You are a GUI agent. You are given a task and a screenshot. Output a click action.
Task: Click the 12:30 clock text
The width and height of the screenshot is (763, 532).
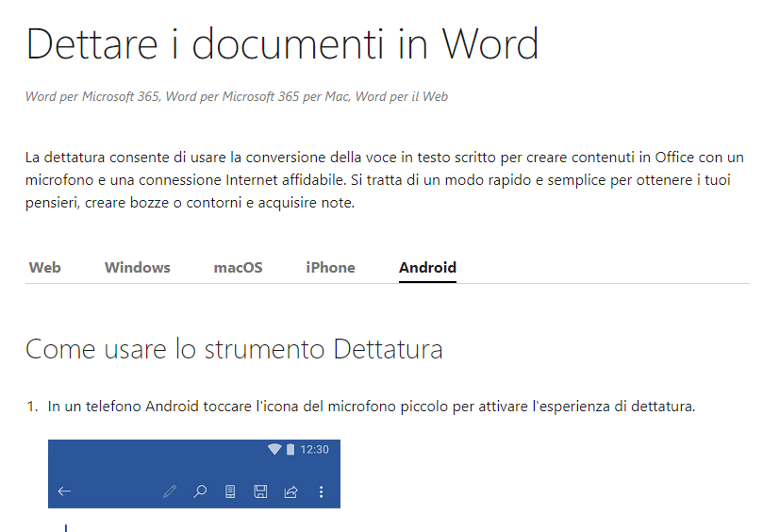coord(314,449)
